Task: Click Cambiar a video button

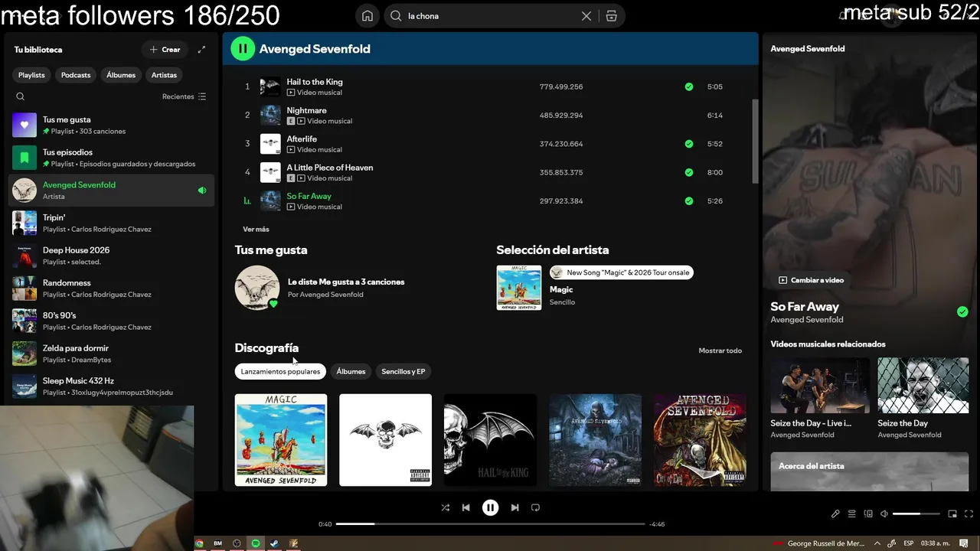Action: (x=811, y=280)
